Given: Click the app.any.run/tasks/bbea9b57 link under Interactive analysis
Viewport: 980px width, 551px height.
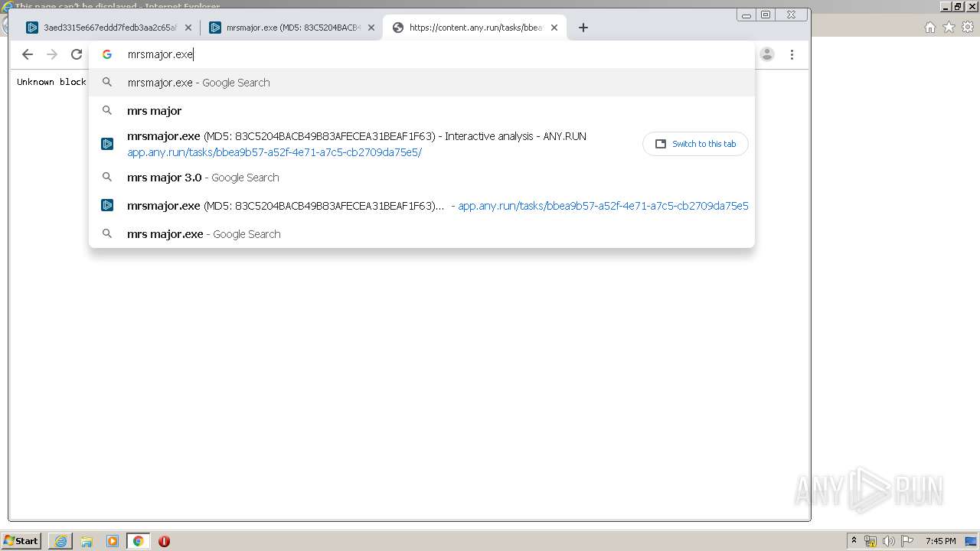Looking at the screenshot, I should 274,152.
